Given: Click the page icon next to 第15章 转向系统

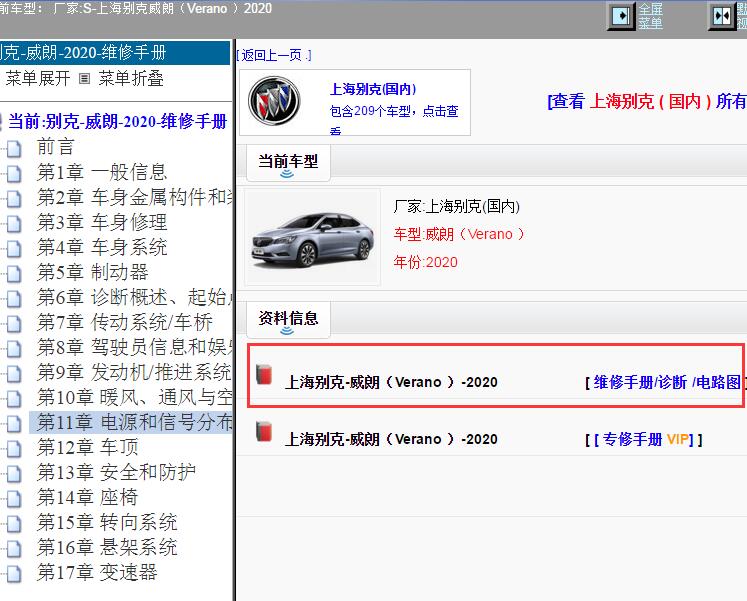Looking at the screenshot, I should [x=14, y=523].
